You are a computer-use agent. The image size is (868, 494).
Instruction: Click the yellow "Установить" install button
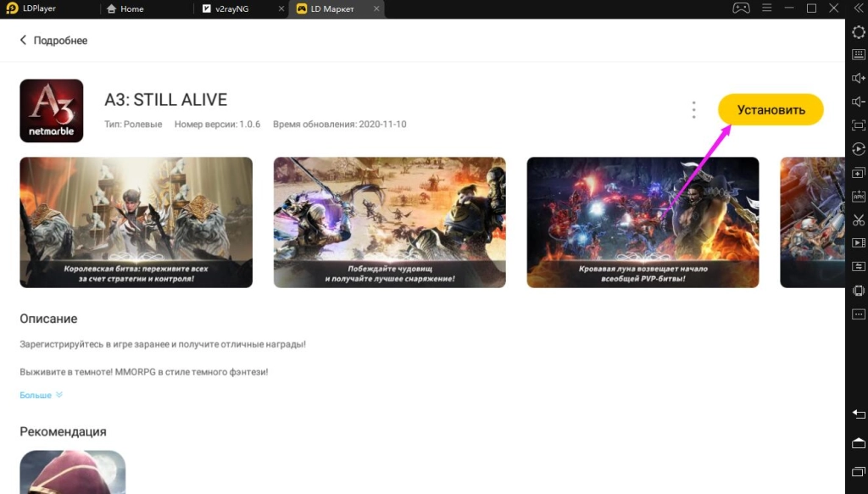point(770,110)
